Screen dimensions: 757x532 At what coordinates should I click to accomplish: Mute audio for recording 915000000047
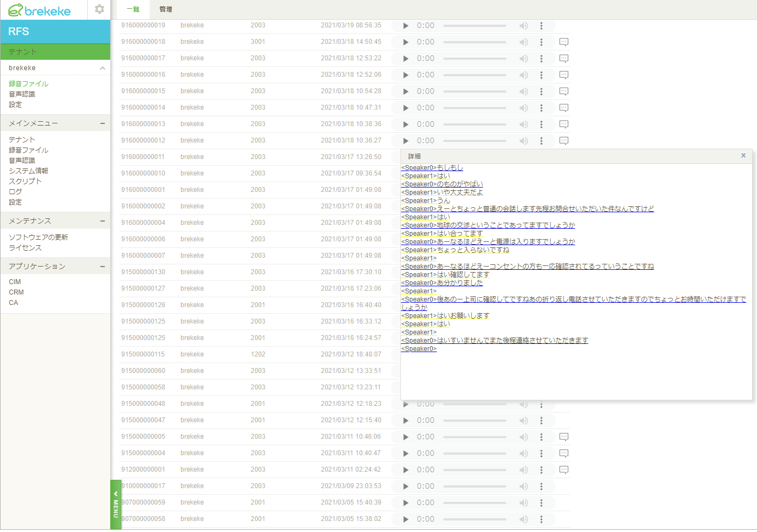click(524, 421)
